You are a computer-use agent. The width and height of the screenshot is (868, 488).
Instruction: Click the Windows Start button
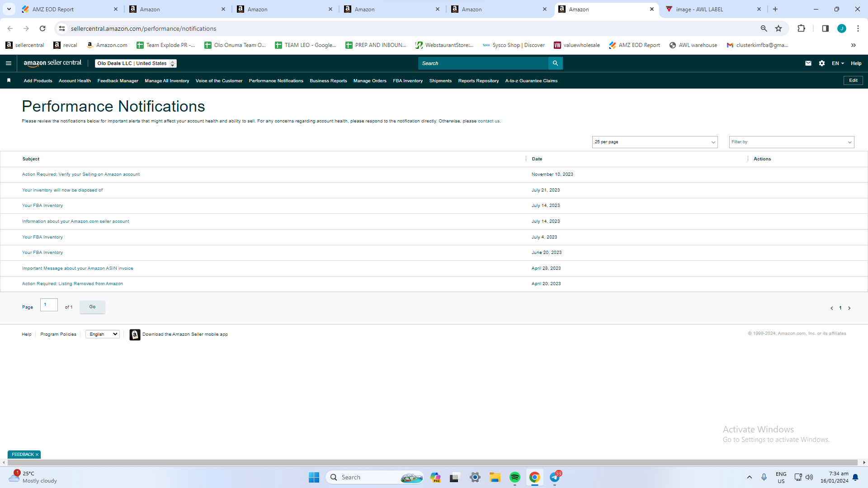314,477
